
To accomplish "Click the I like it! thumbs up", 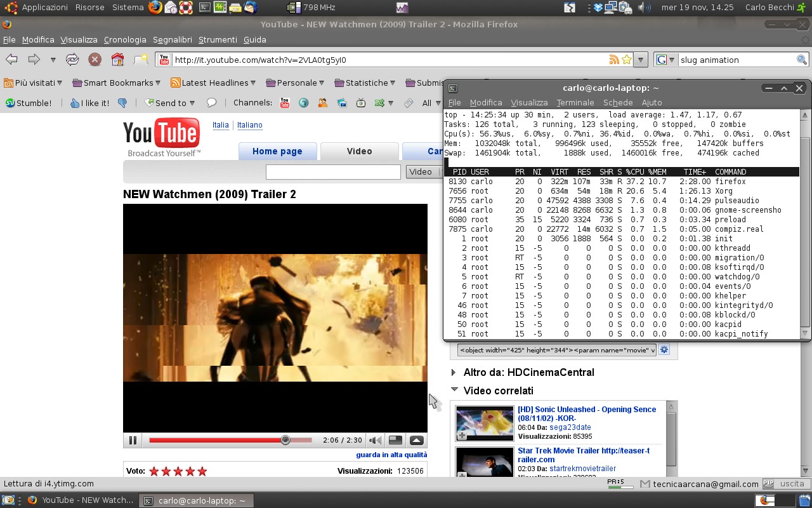I will click(x=89, y=103).
